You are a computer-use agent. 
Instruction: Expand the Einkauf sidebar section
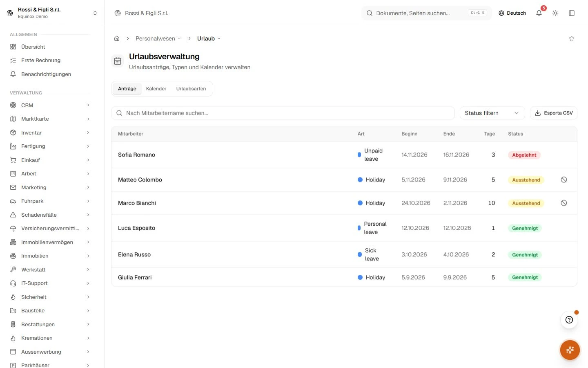[x=49, y=160]
